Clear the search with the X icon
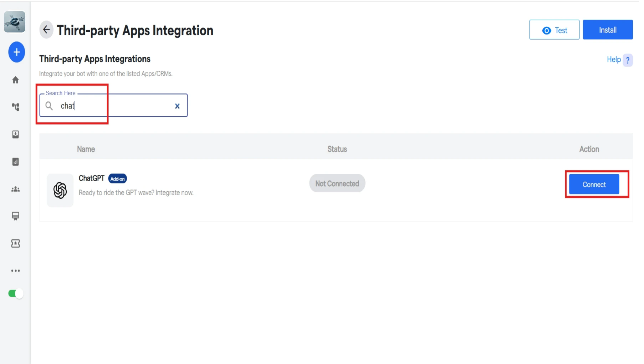The width and height of the screenshot is (644, 364). tap(177, 106)
